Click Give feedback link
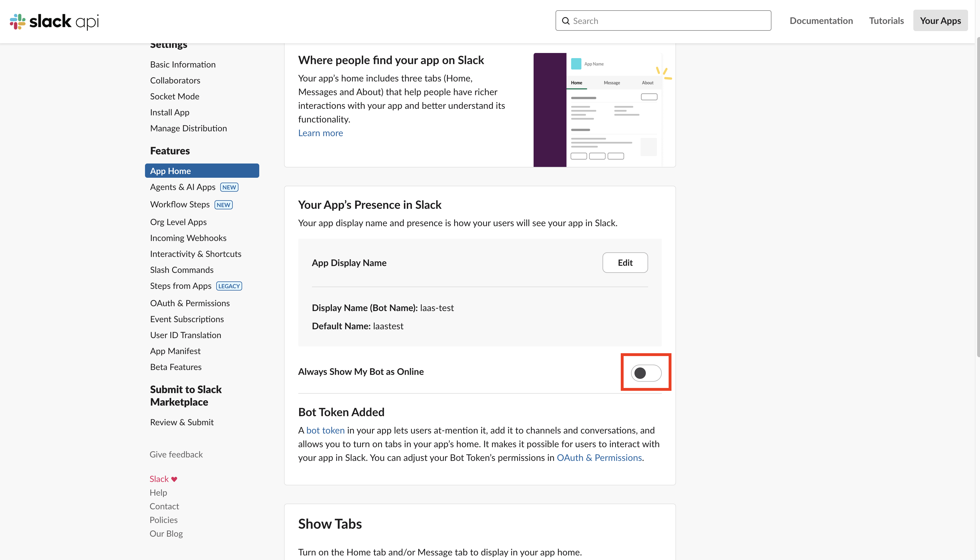 (176, 455)
